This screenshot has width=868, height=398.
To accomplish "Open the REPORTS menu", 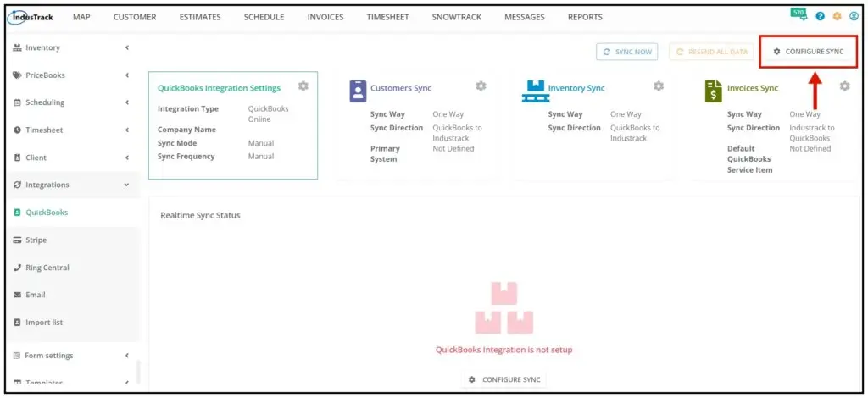I will pos(585,17).
